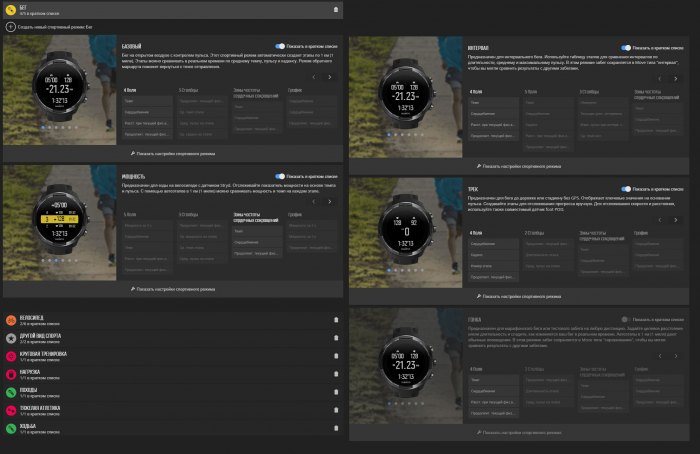Enable short list switch for Гонка mode
This screenshot has height=454, width=700.
coord(626,319)
